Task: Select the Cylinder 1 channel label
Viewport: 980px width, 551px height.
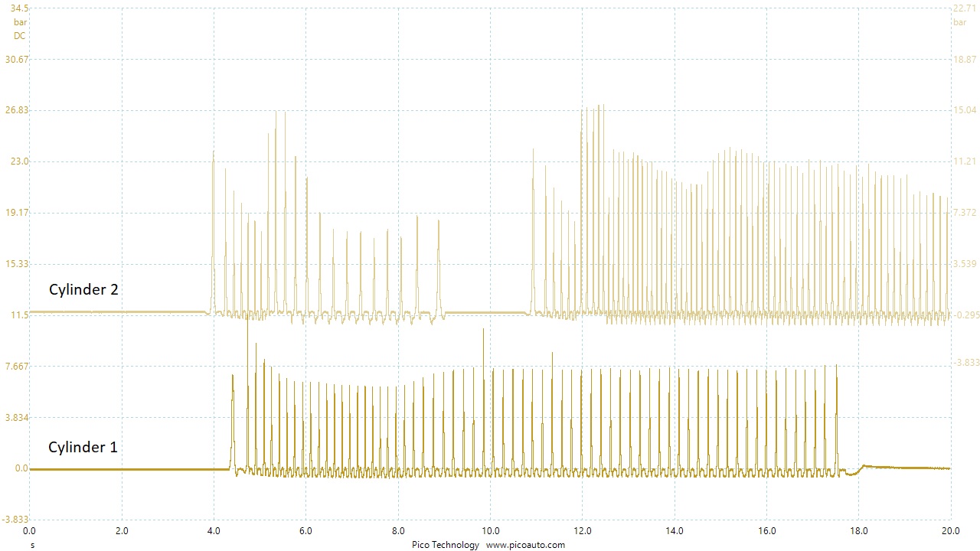Action: click(x=83, y=447)
